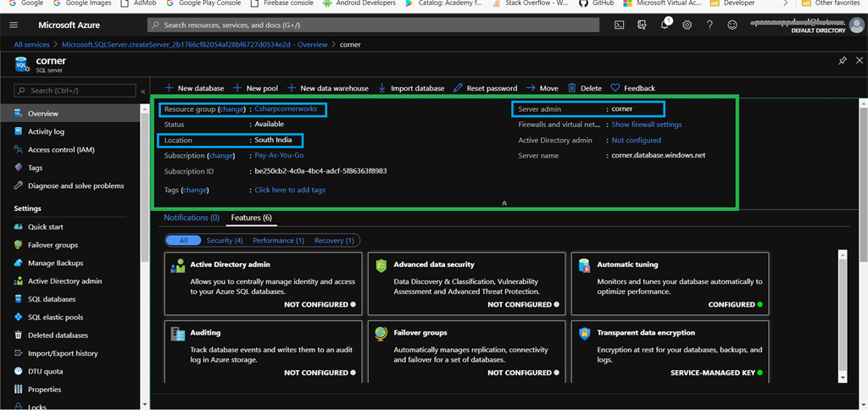Click the features list scrollbar down arrow
868x410 pixels.
(843, 377)
